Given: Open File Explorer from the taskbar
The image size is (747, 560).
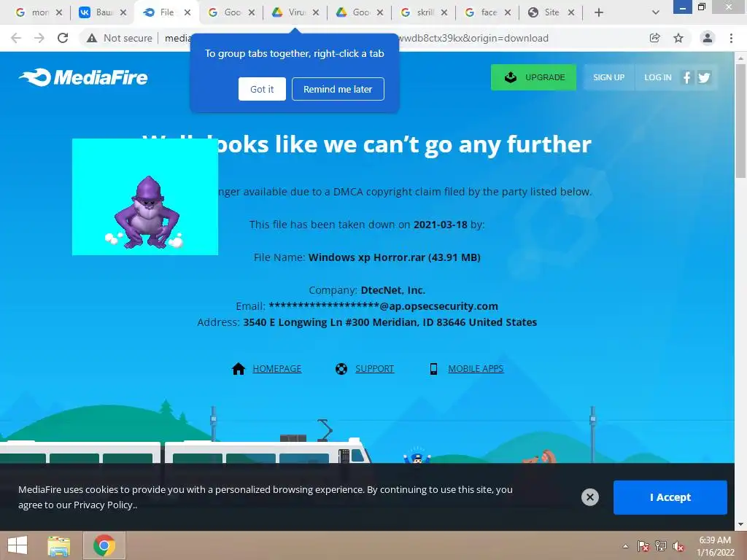Looking at the screenshot, I should [58, 545].
